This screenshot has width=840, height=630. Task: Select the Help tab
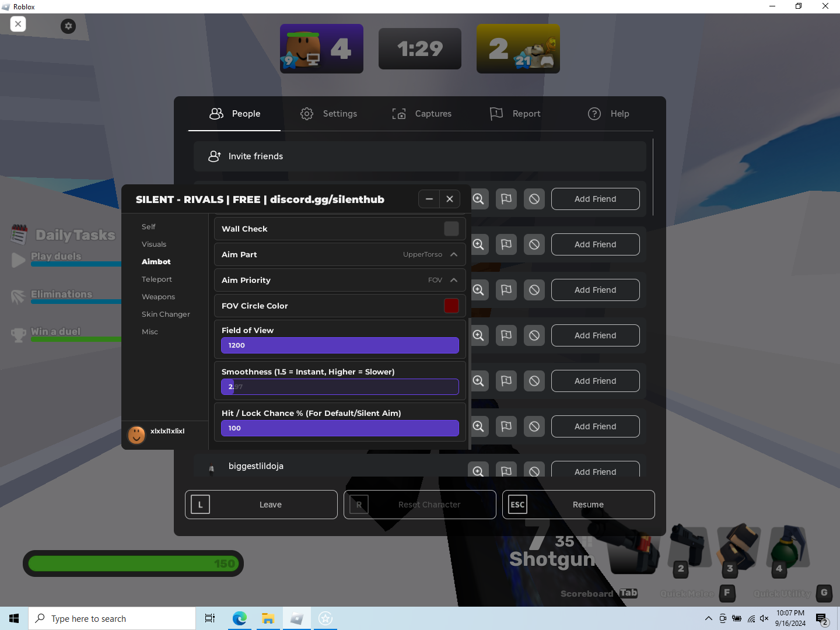(x=608, y=114)
